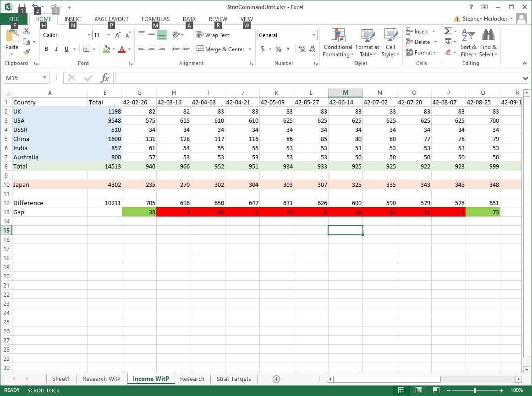Open Format as Table gallery
This screenshot has height=396, width=532.
367,43
